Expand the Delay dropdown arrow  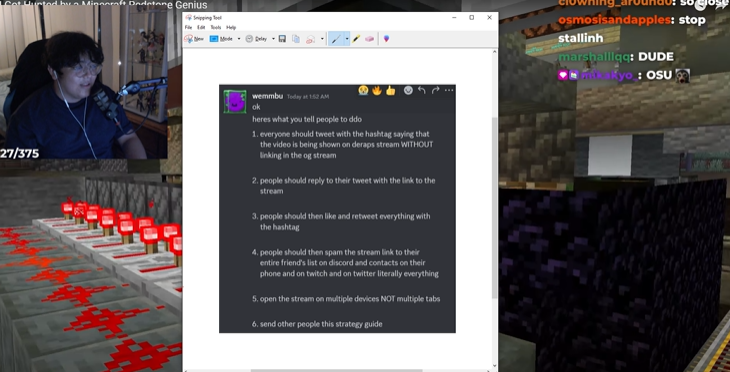pyautogui.click(x=273, y=39)
